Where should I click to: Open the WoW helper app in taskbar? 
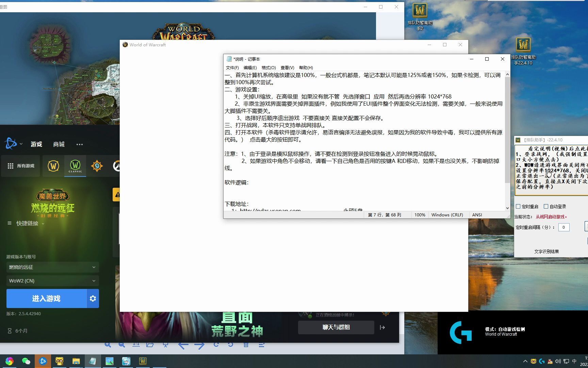(143, 361)
